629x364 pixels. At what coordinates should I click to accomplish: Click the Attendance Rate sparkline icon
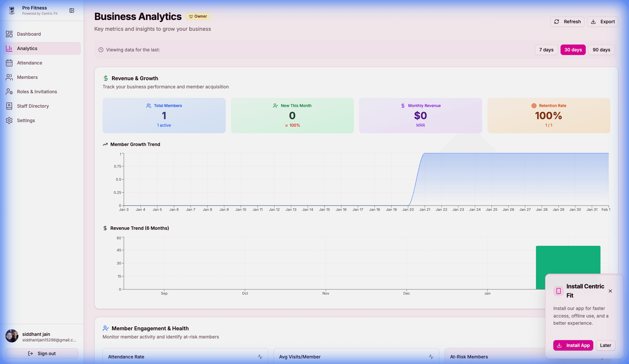click(x=260, y=357)
